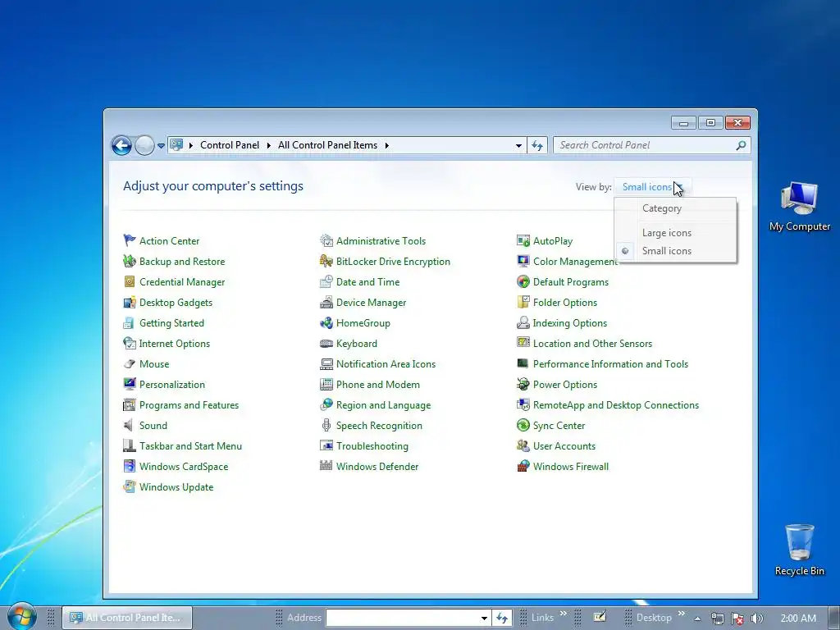
Task: Open the Notification Area Icons link
Action: coord(386,363)
